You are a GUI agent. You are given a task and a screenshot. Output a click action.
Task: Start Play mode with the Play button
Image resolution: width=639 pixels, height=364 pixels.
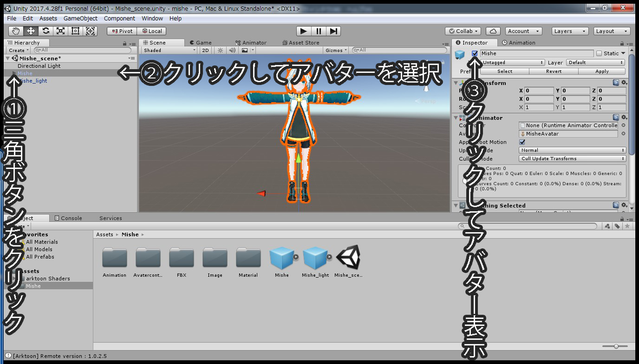point(304,31)
